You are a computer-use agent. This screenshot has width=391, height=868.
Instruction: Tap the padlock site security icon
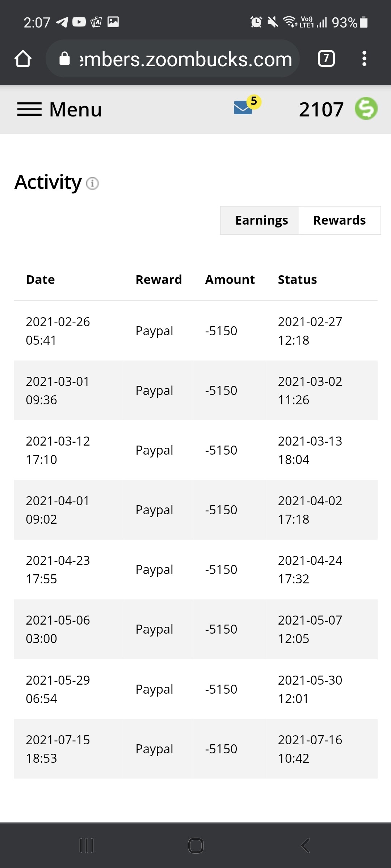[64, 58]
